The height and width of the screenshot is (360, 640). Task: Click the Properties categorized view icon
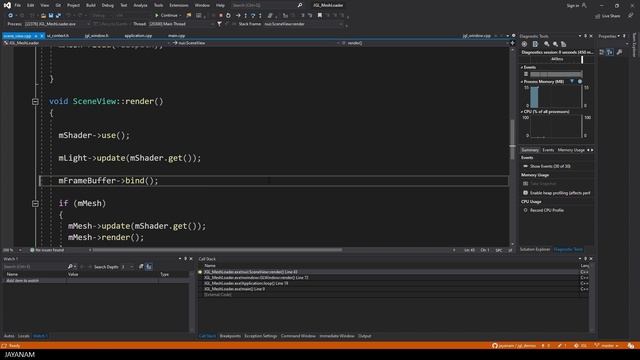pos(602,52)
